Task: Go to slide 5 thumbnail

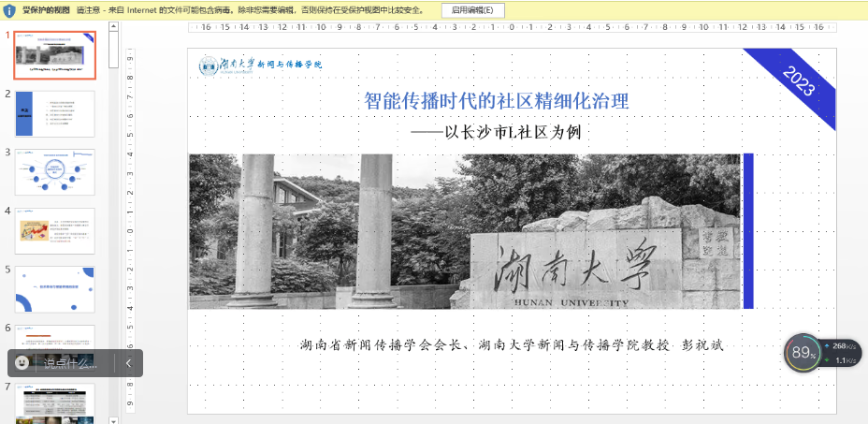Action: (x=55, y=289)
